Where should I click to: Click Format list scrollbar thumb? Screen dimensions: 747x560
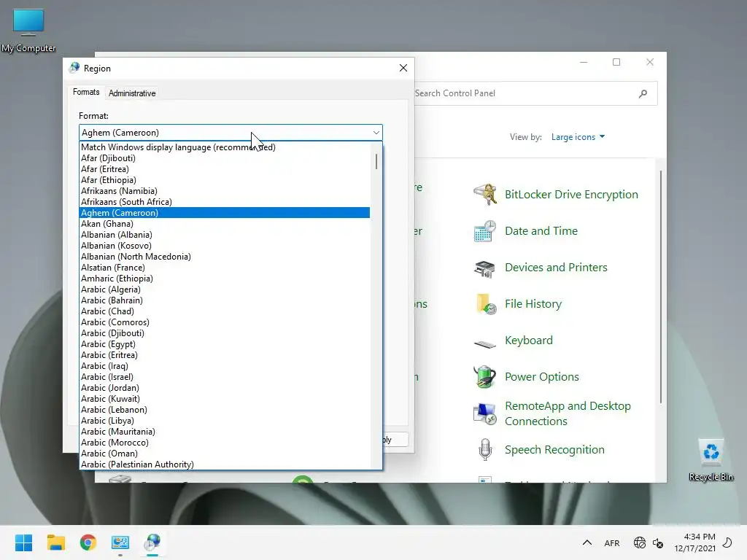[376, 161]
